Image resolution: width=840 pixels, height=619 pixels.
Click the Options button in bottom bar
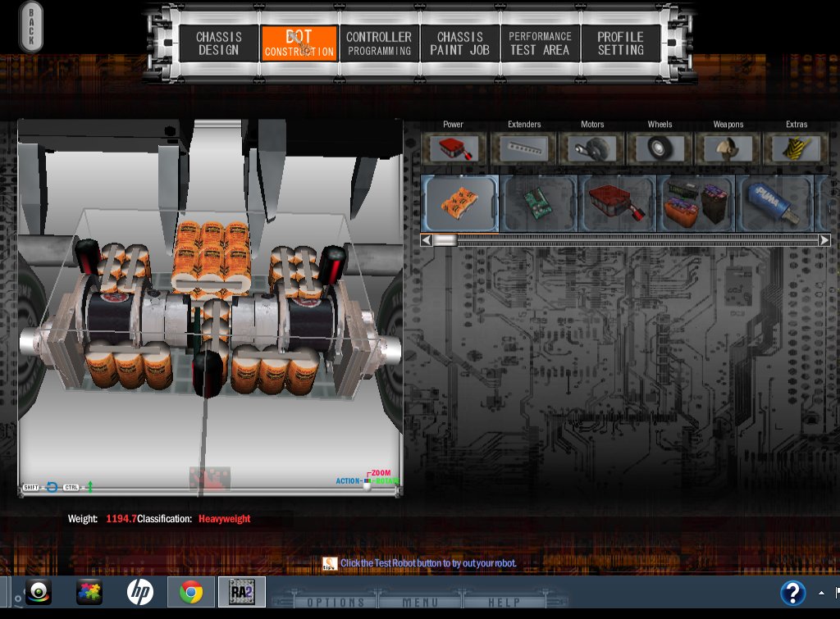[x=336, y=603]
